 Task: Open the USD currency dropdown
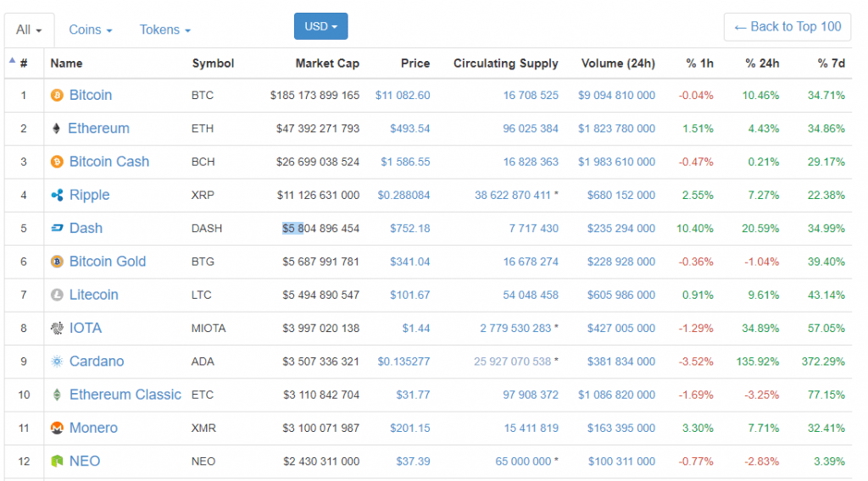click(320, 26)
